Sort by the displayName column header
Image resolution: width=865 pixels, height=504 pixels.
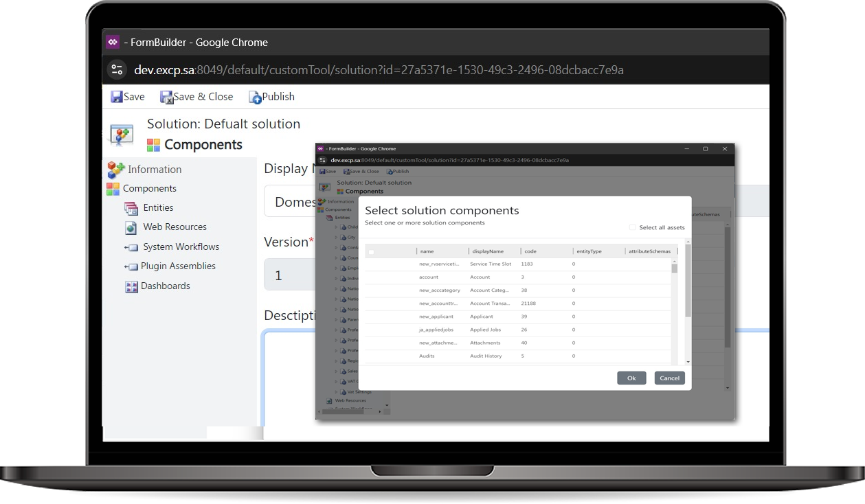click(488, 251)
